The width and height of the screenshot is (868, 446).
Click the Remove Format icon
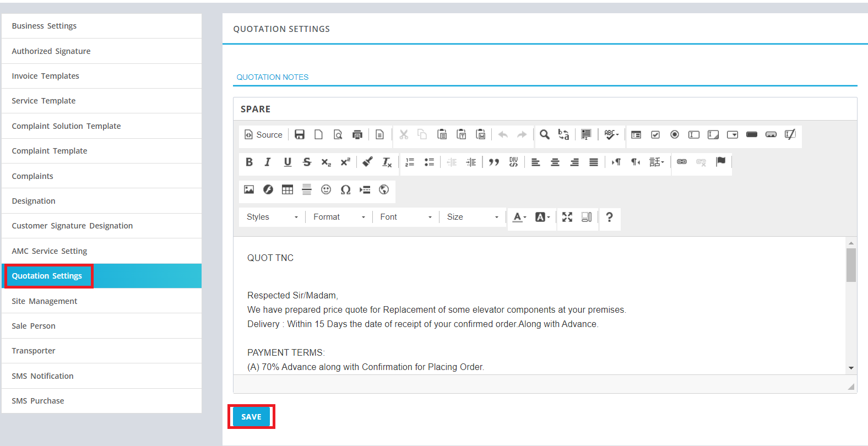(387, 162)
